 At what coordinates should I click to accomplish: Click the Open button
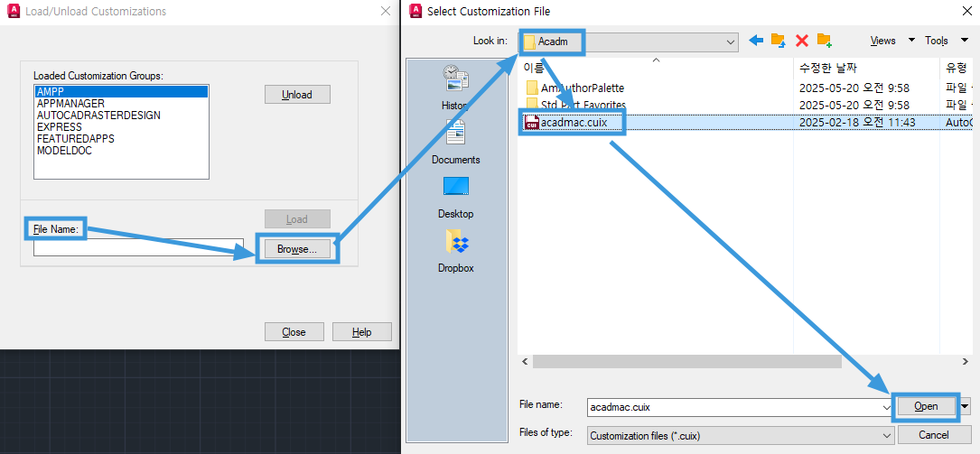(926, 406)
